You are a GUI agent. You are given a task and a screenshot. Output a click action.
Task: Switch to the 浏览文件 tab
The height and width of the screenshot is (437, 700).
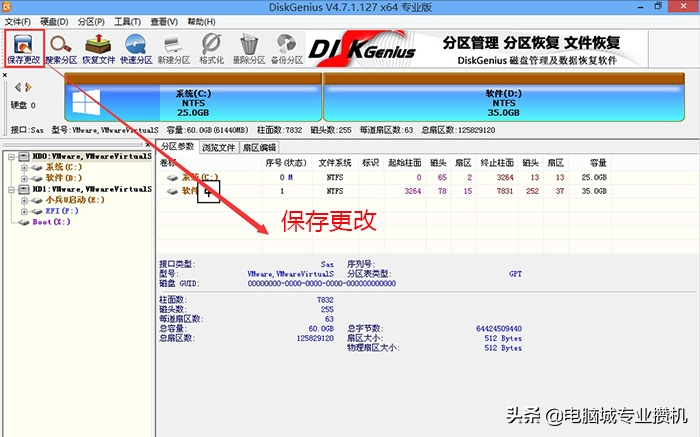pyautogui.click(x=218, y=148)
